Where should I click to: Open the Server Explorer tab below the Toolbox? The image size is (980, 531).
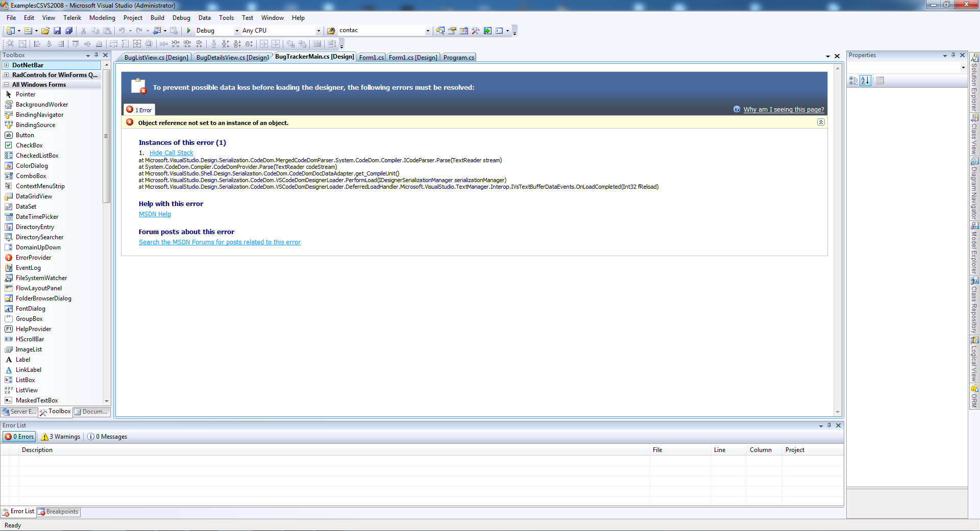[19, 412]
